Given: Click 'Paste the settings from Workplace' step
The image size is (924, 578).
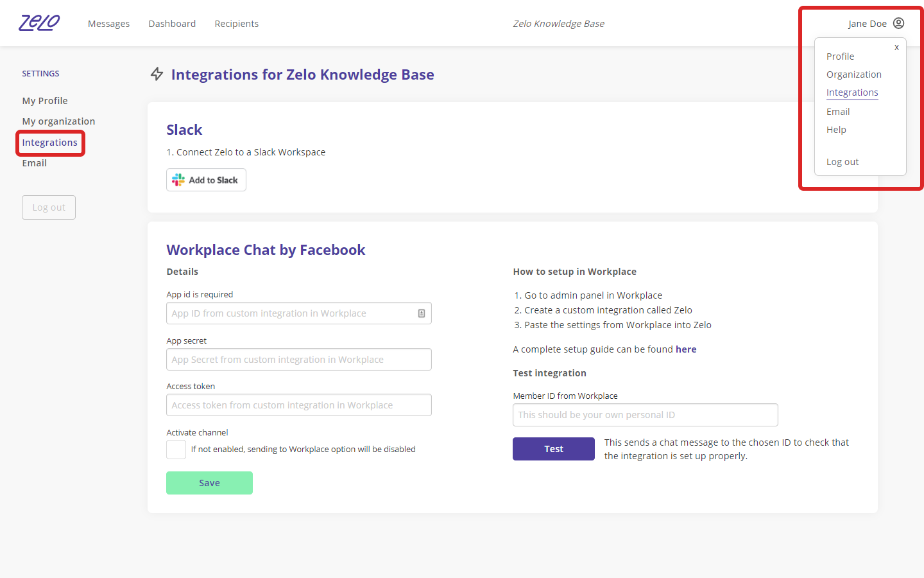Looking at the screenshot, I should point(618,325).
